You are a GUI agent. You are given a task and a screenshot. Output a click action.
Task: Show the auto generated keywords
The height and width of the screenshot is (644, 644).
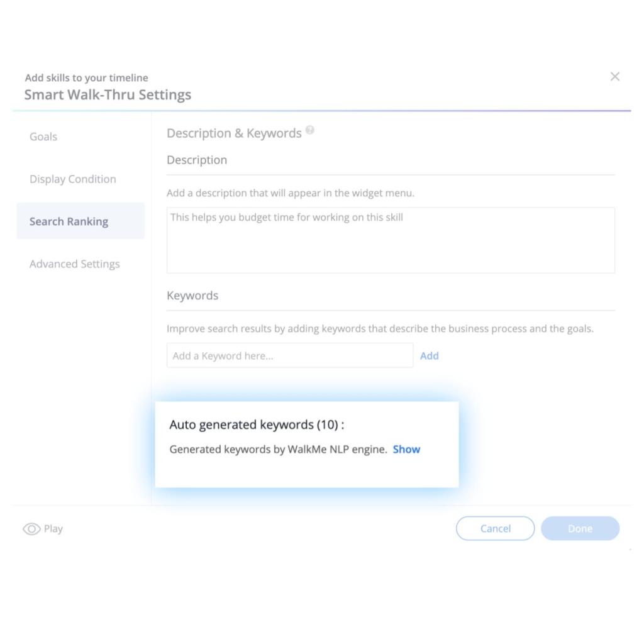406,450
